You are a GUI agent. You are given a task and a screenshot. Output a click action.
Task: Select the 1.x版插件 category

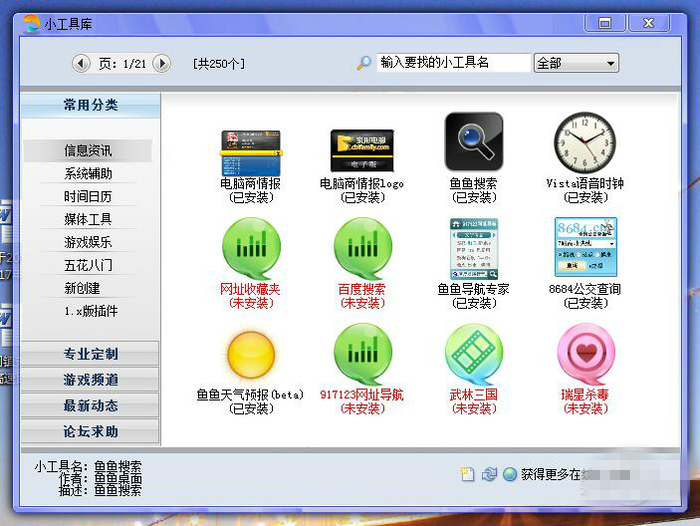[x=91, y=311]
